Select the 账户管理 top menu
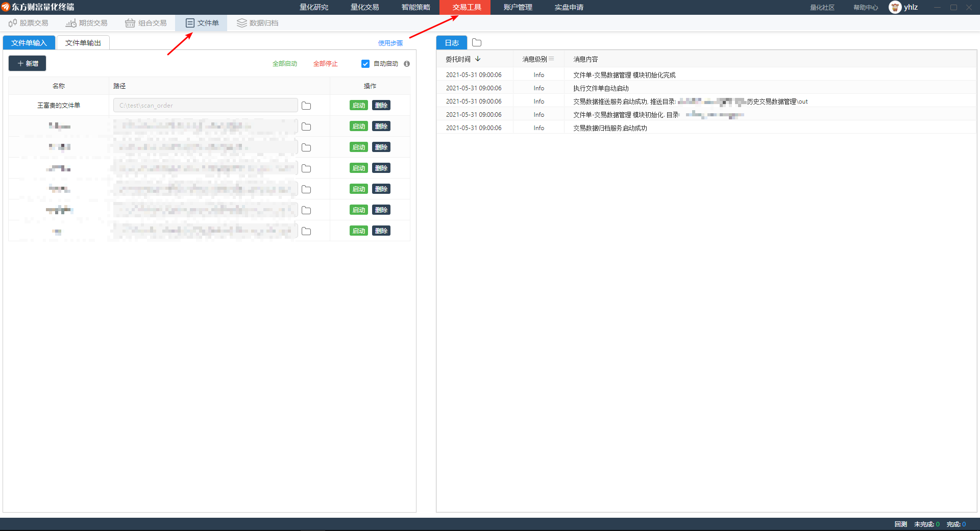 pos(518,7)
